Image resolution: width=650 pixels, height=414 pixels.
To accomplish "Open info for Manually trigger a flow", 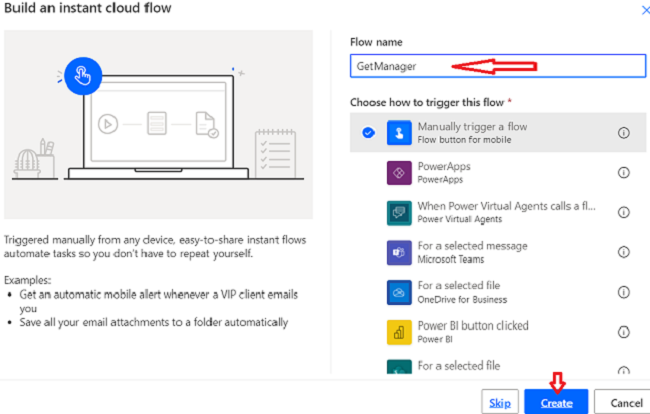I will point(623,133).
